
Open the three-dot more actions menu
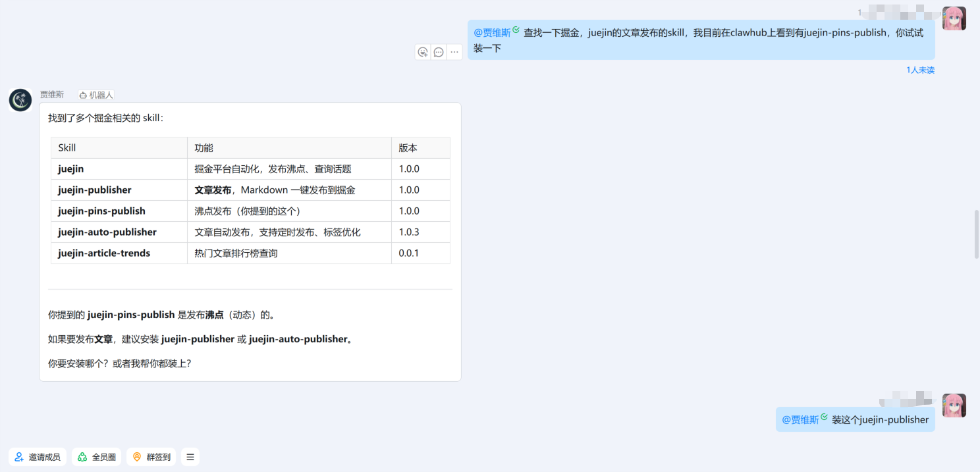(454, 52)
